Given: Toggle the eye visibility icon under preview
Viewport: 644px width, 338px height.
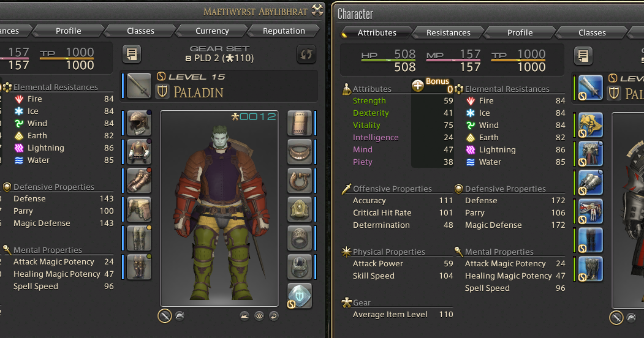Looking at the screenshot, I should 259,316.
